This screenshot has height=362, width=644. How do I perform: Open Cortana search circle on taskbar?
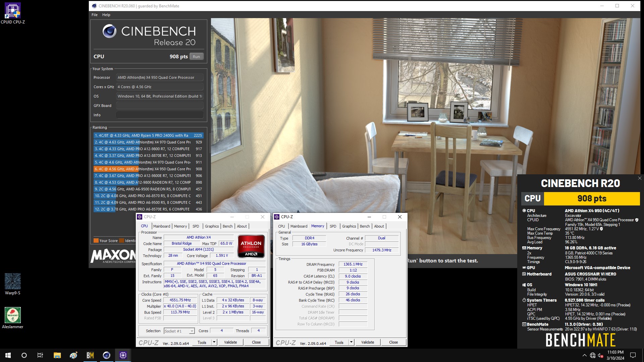coord(24,355)
